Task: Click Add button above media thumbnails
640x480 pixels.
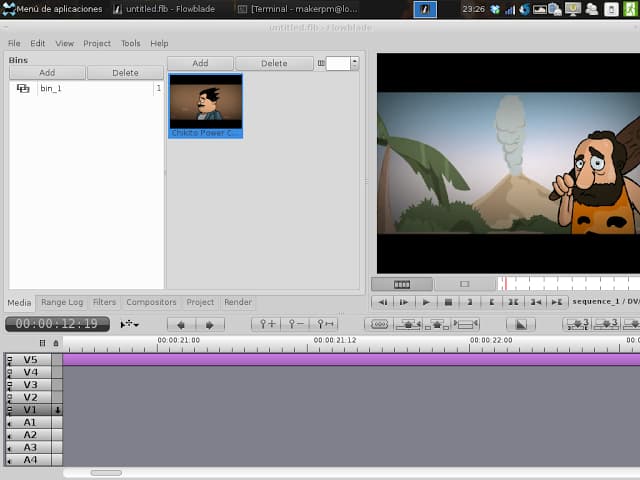Action: click(200, 63)
